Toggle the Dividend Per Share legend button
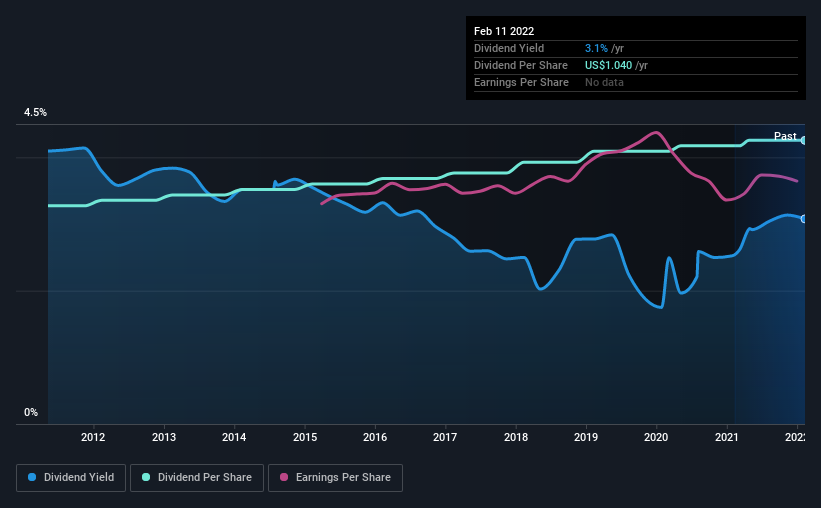821x508 pixels. 197,478
